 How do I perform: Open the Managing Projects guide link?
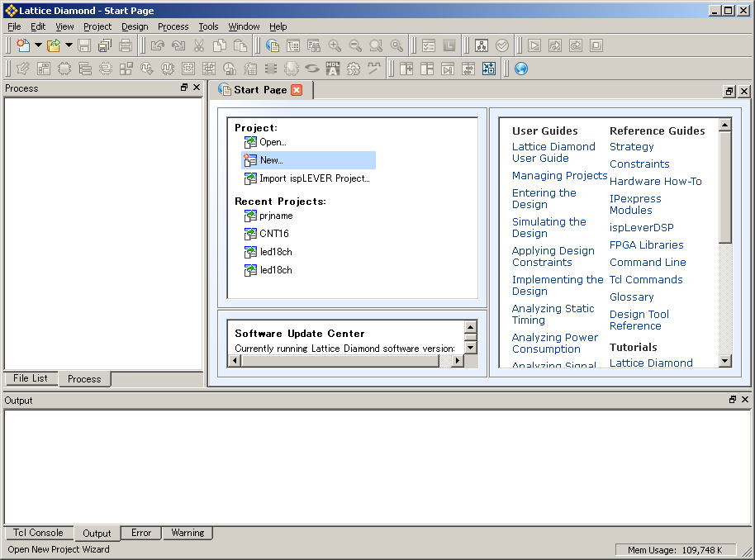click(x=559, y=175)
